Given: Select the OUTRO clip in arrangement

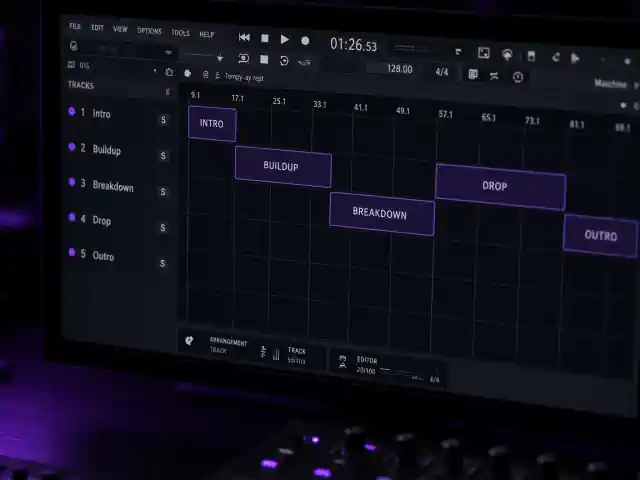Looking at the screenshot, I should click(600, 236).
